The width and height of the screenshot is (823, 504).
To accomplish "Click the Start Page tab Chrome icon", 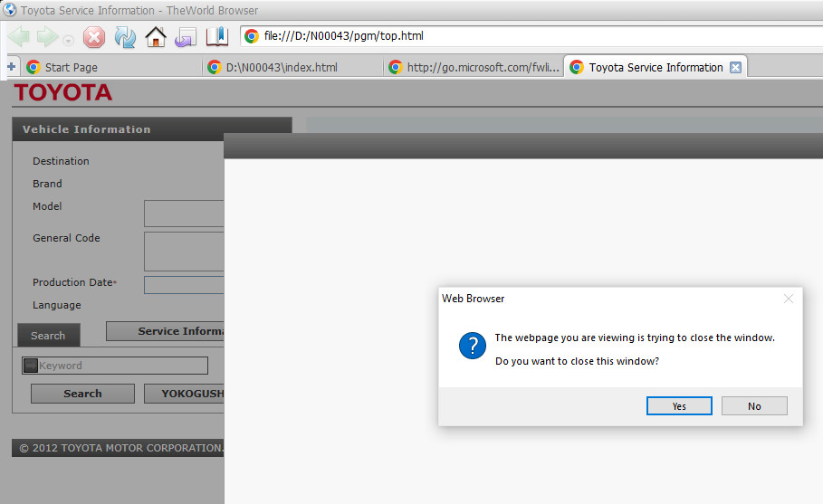I will [x=33, y=67].
